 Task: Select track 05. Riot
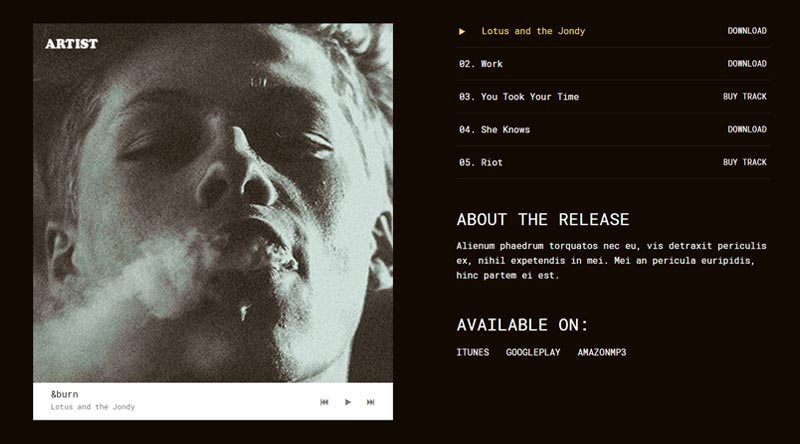click(481, 162)
